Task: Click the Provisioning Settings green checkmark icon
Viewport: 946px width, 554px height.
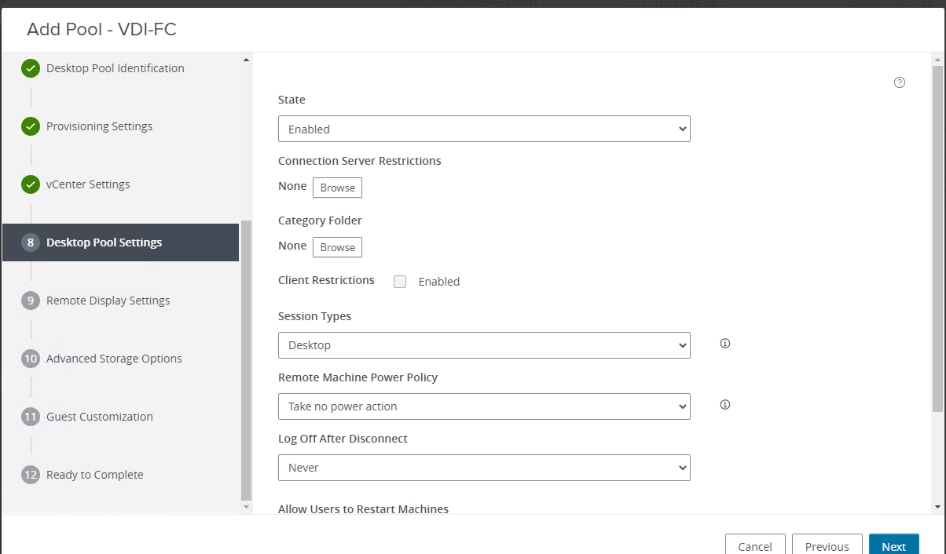Action: 31,127
